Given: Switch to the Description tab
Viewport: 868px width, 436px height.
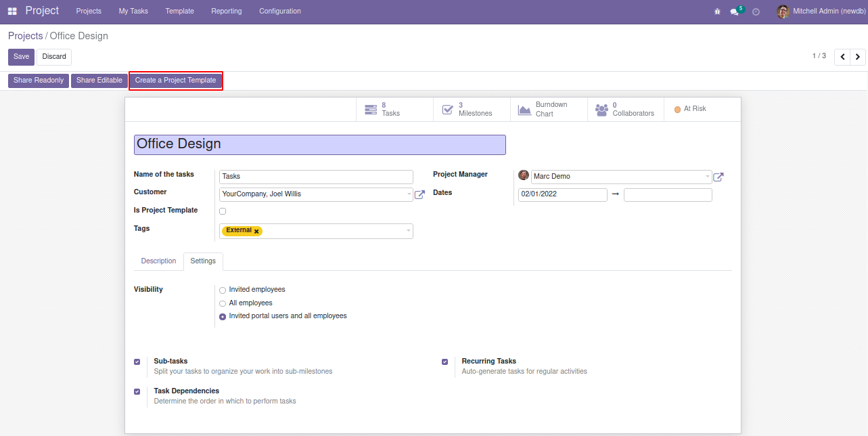Looking at the screenshot, I should [158, 261].
